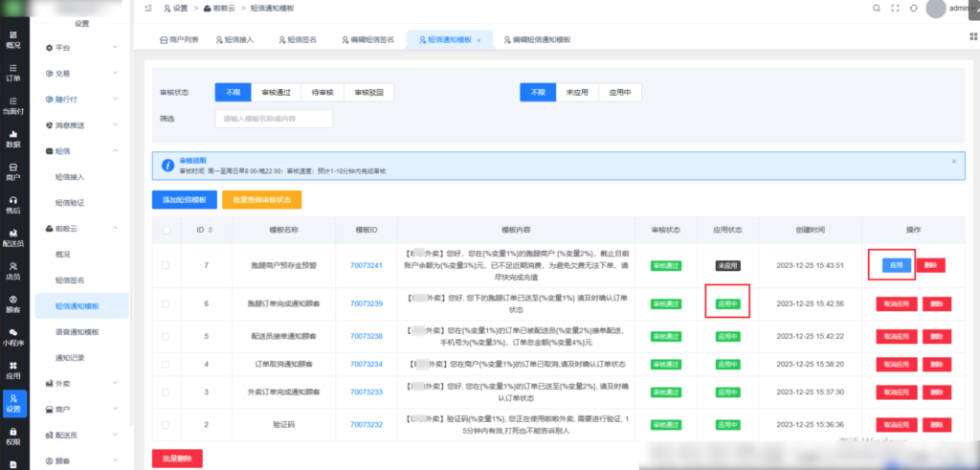Image resolution: width=980 pixels, height=470 pixels.
Task: Open 配送员 in dark sidebar
Action: 13,238
